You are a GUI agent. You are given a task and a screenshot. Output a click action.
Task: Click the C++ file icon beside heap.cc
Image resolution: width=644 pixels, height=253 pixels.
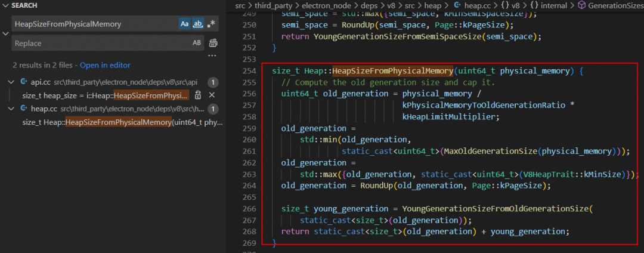[23, 109]
